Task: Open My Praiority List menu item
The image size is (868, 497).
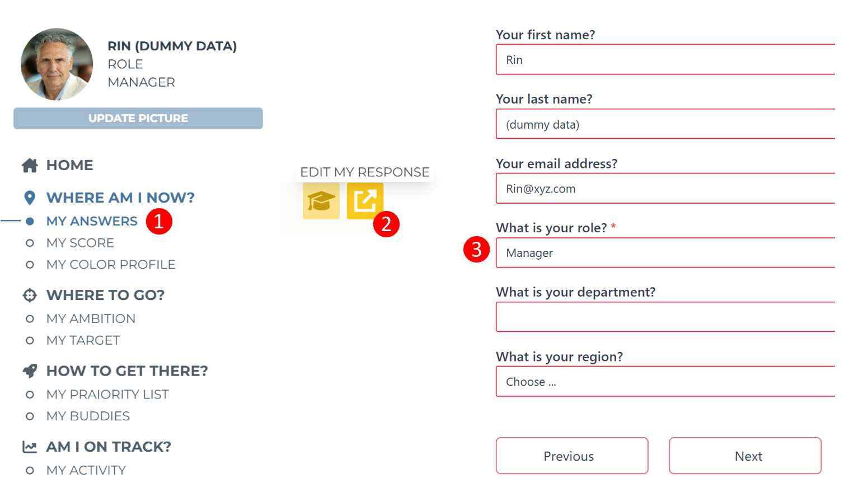Action: 107,395
